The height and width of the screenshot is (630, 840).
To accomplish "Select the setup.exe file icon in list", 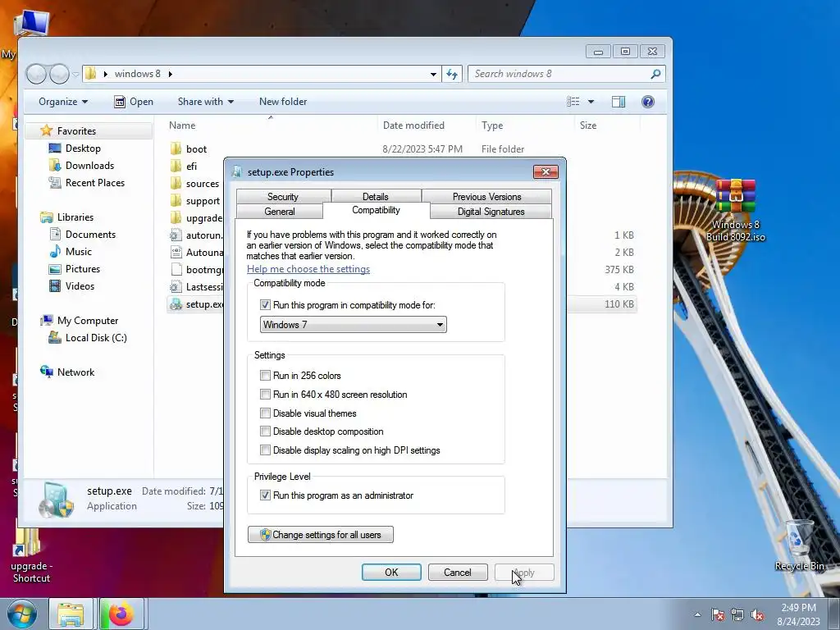I will 176,304.
